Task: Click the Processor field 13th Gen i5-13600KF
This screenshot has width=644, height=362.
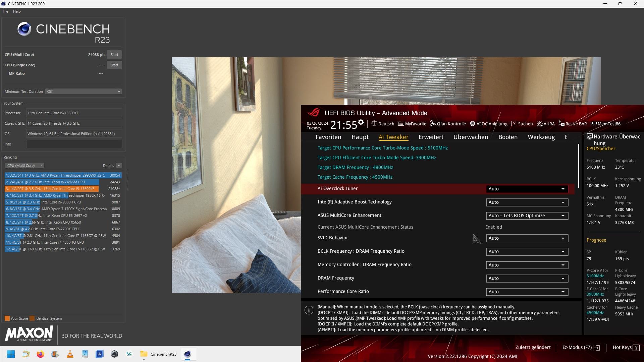Action: click(74, 113)
